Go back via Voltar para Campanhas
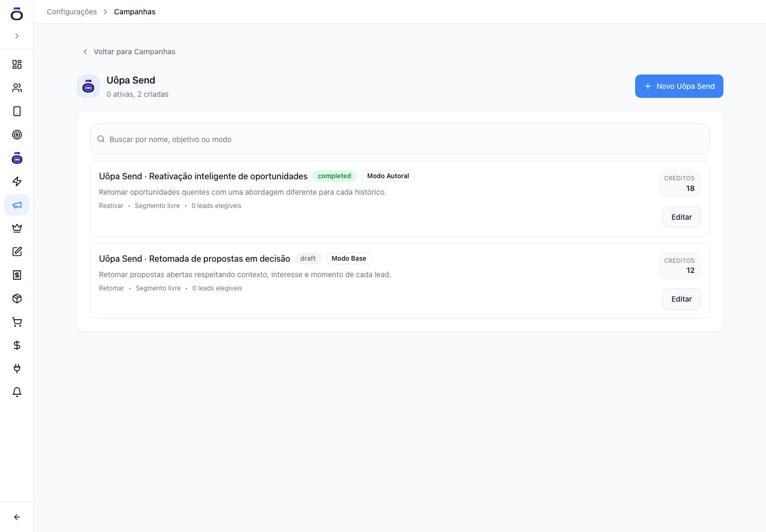 click(129, 52)
